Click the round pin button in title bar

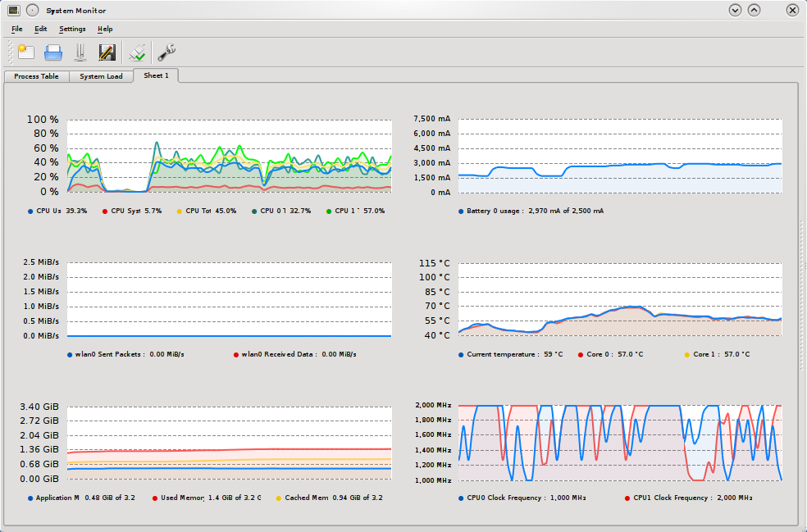pyautogui.click(x=32, y=10)
